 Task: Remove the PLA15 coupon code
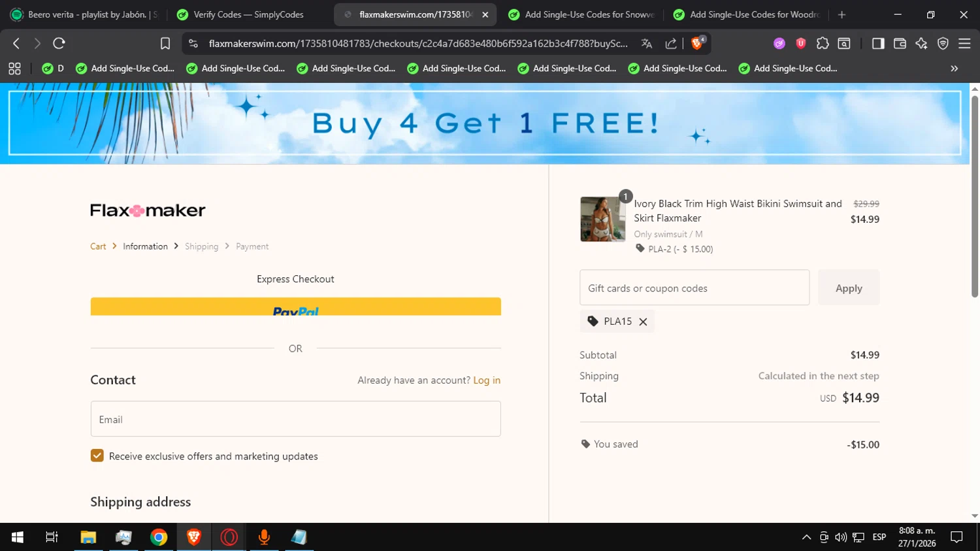pos(643,322)
